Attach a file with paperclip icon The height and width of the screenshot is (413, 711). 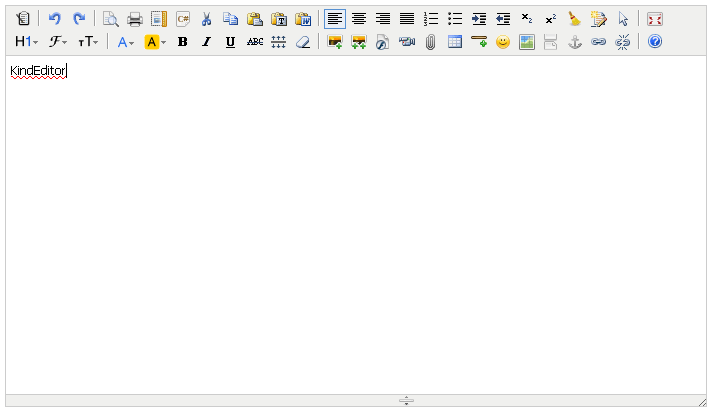pyautogui.click(x=431, y=42)
